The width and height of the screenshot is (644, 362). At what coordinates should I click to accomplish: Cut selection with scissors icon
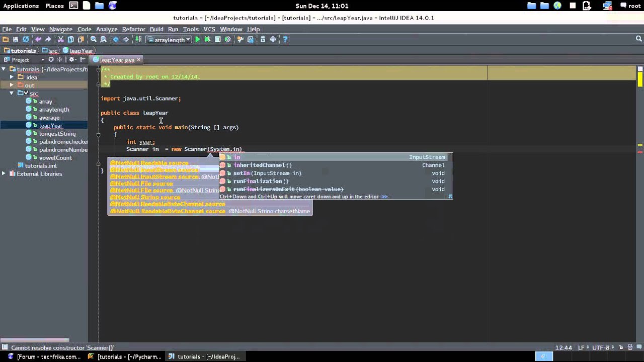coord(60,39)
